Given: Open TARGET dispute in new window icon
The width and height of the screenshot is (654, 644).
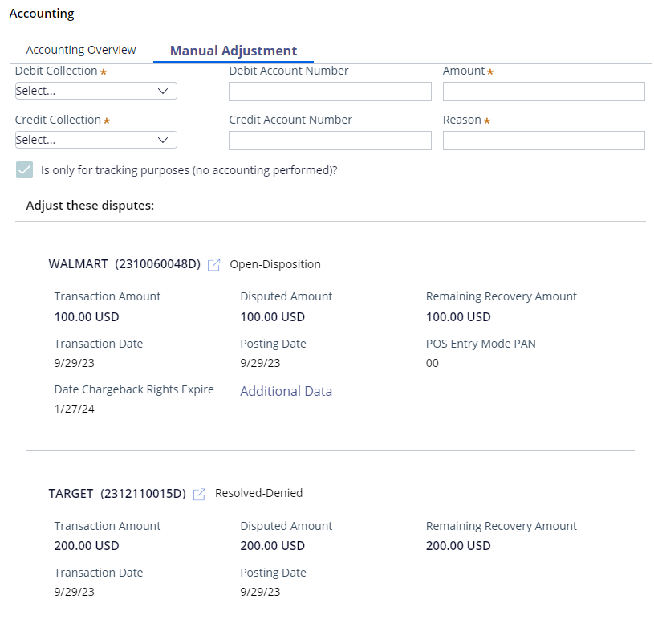Looking at the screenshot, I should point(199,494).
